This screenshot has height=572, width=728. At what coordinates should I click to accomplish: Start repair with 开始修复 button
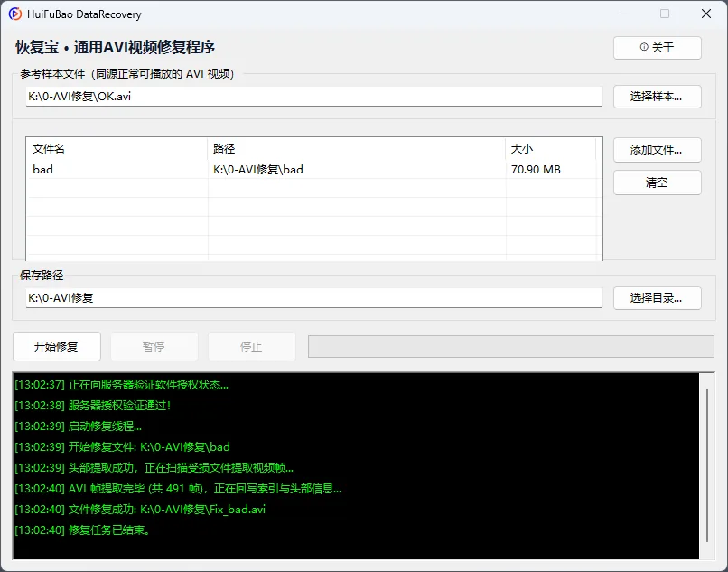tap(57, 346)
